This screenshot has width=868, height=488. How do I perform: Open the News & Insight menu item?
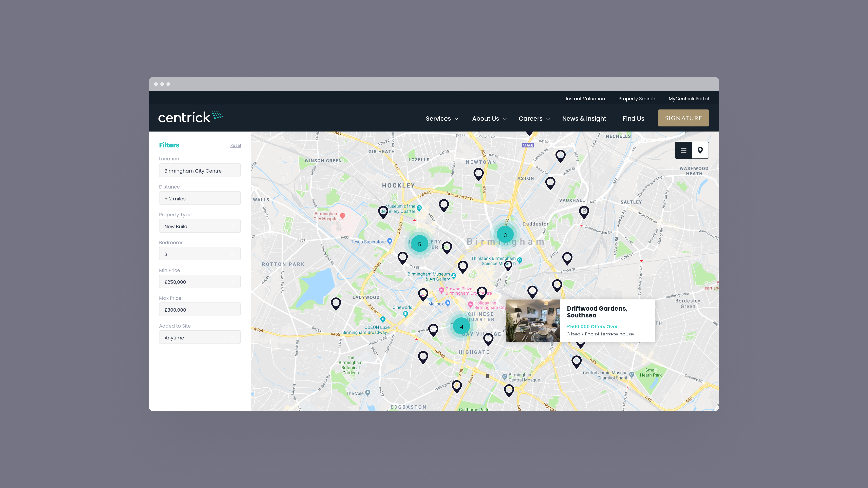[584, 119]
